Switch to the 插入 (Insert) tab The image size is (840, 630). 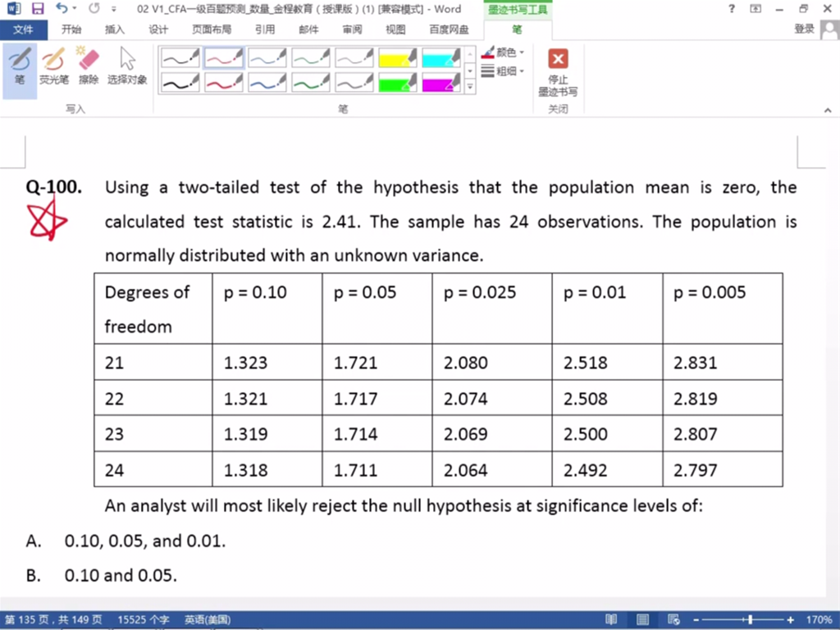[x=115, y=30]
